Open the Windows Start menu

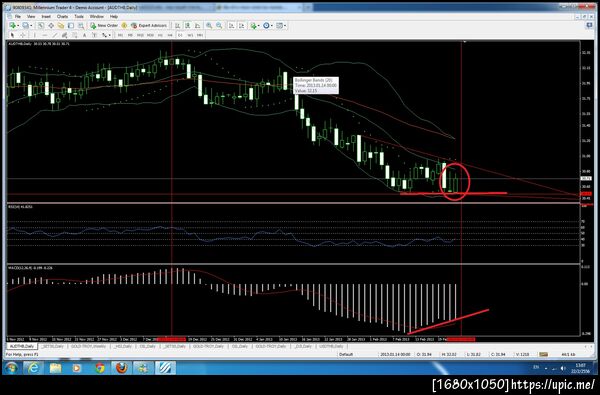[11, 368]
